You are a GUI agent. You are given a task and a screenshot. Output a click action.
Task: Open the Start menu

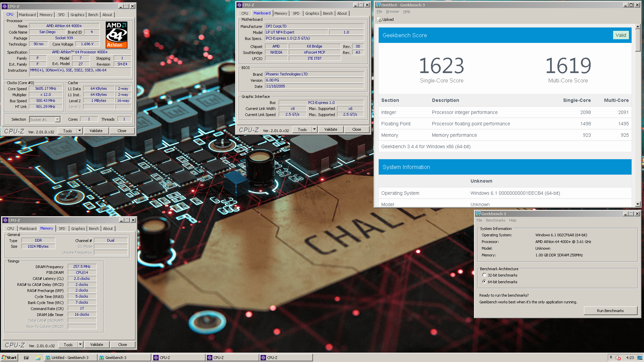point(9,358)
